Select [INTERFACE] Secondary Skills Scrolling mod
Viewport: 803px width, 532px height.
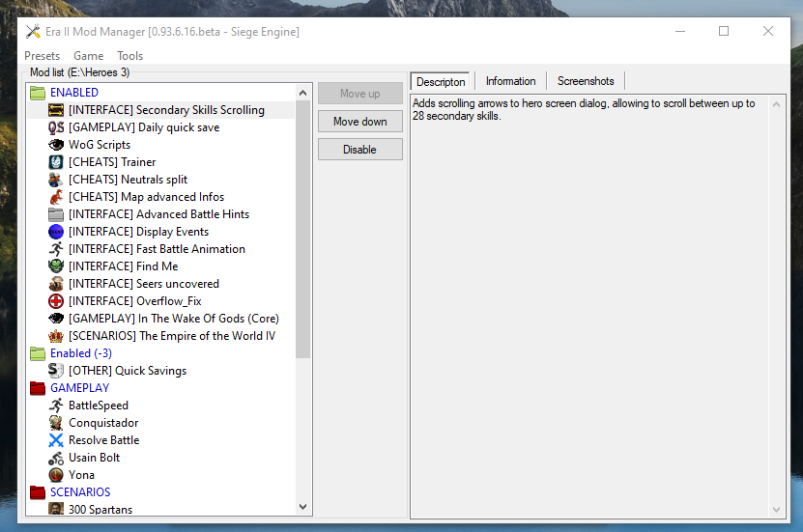(166, 110)
